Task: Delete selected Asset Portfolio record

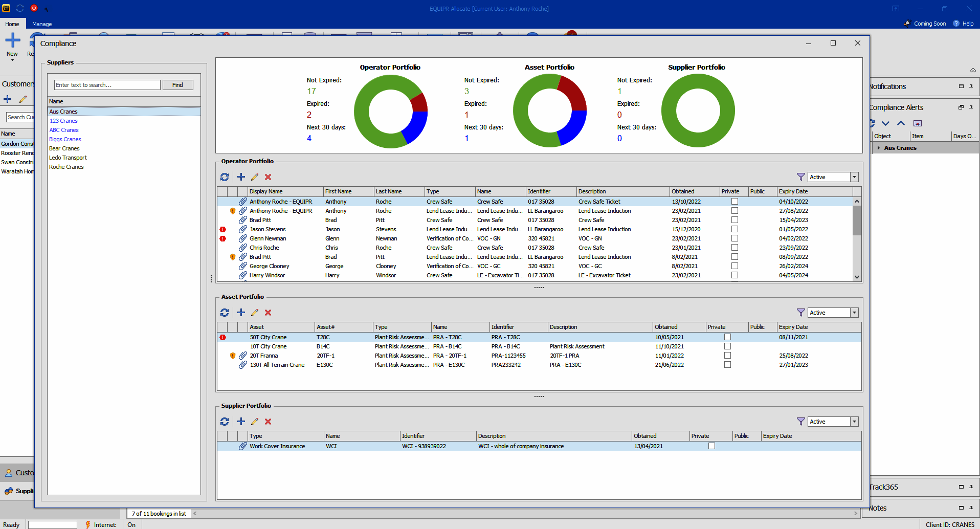Action: (268, 313)
